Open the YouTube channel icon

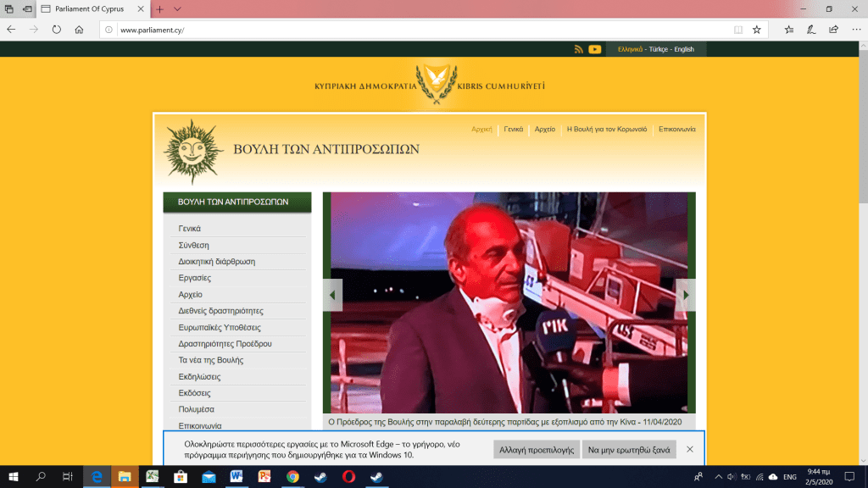click(595, 49)
